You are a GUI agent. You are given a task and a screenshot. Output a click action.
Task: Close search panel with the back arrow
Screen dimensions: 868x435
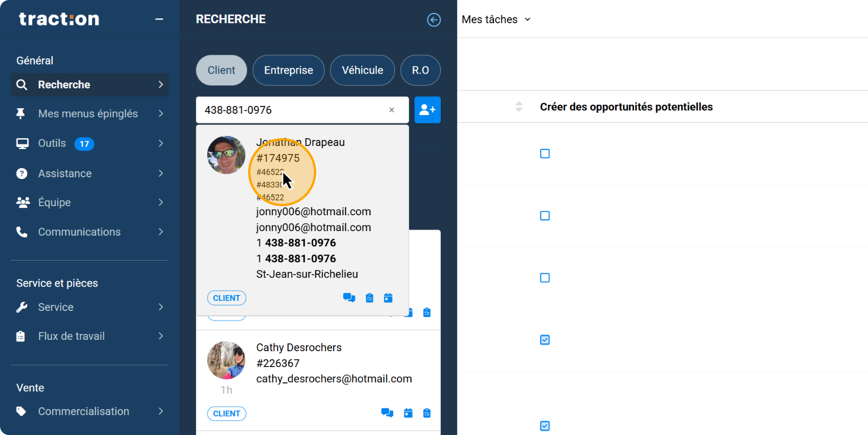click(433, 20)
